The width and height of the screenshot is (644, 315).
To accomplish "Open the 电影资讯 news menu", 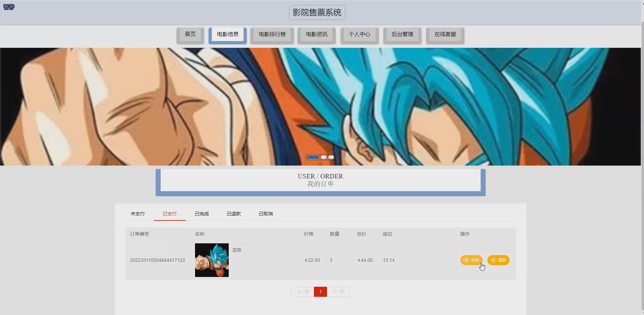I will [317, 36].
